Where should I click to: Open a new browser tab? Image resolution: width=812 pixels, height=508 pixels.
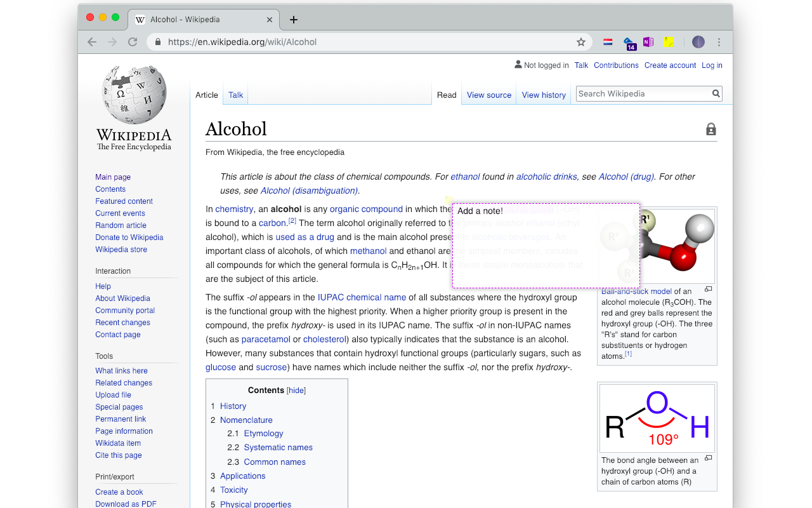coord(293,20)
